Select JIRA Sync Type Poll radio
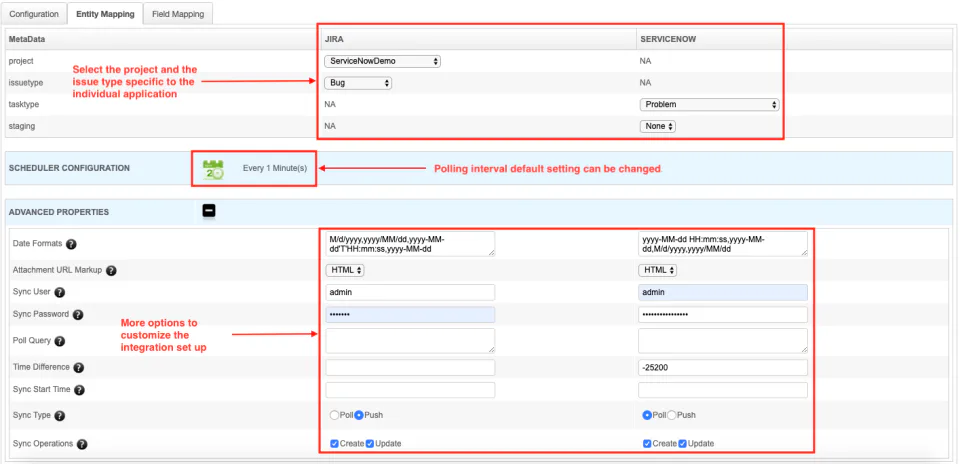This screenshot has width=960, height=464. coord(334,415)
